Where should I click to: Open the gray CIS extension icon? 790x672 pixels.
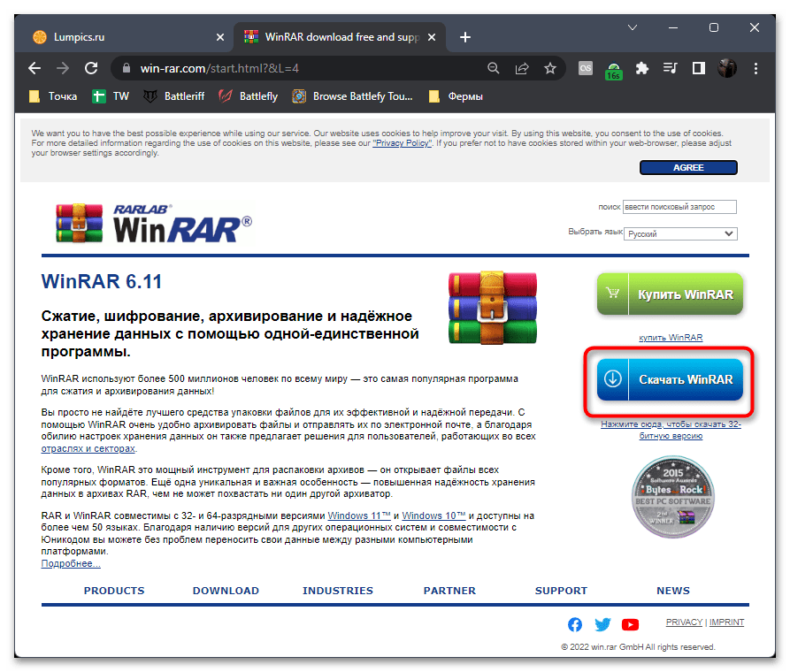click(586, 68)
